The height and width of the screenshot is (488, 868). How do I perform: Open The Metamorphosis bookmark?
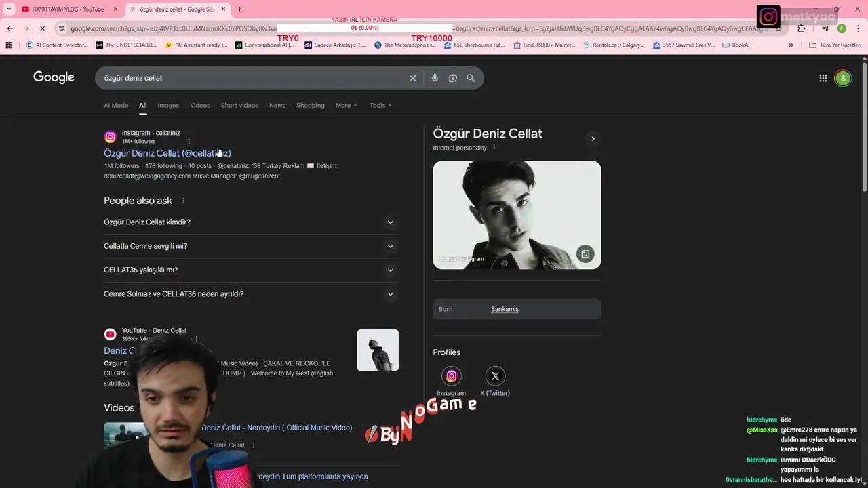point(406,45)
